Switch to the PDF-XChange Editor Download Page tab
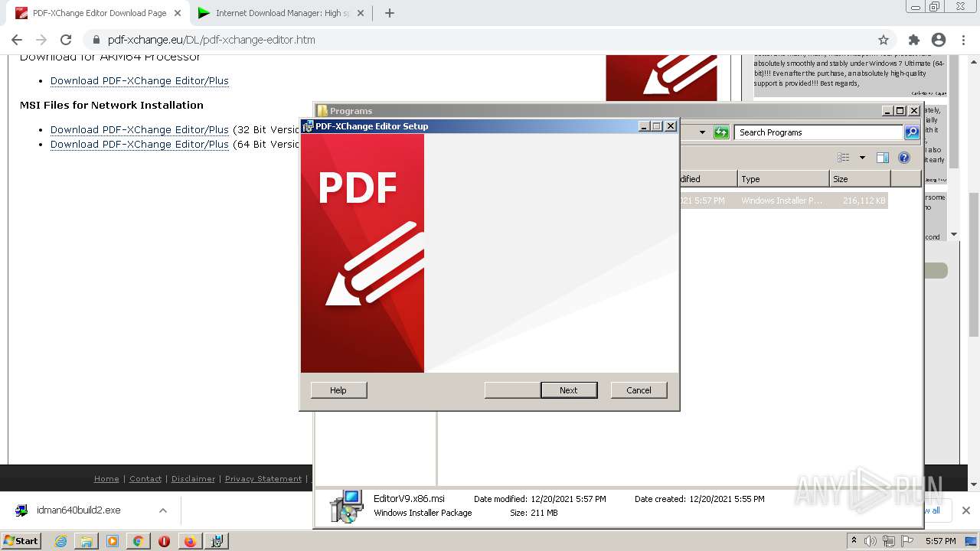Image resolution: width=980 pixels, height=551 pixels. (x=99, y=13)
